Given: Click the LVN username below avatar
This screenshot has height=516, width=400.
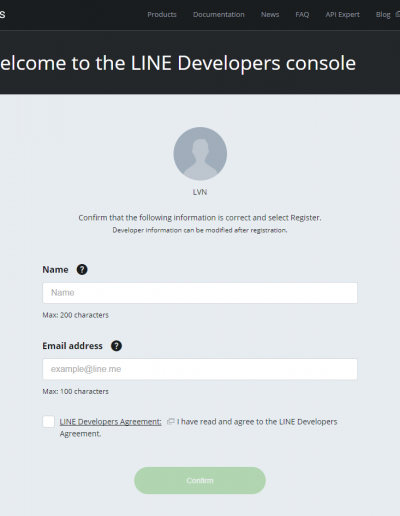Looking at the screenshot, I should coord(200,192).
